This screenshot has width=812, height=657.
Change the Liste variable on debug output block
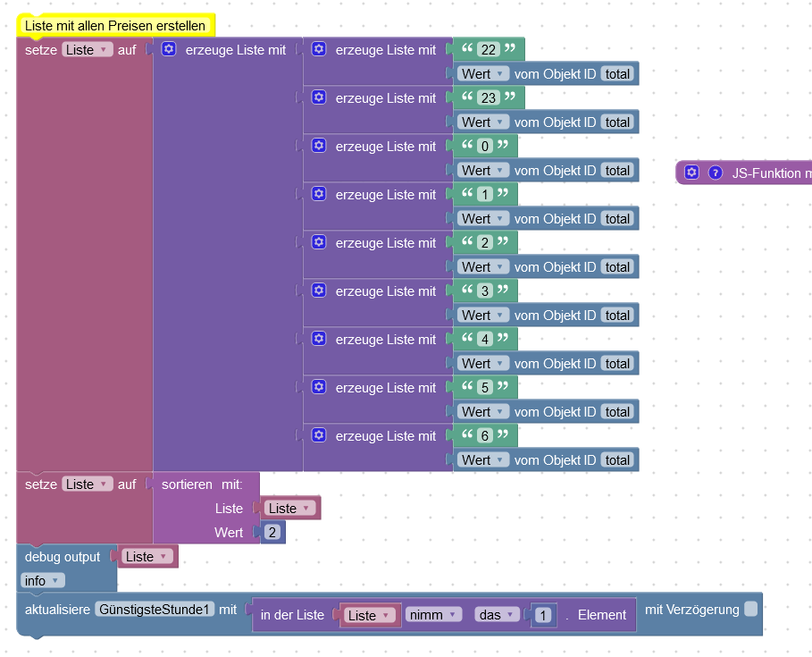pyautogui.click(x=147, y=557)
